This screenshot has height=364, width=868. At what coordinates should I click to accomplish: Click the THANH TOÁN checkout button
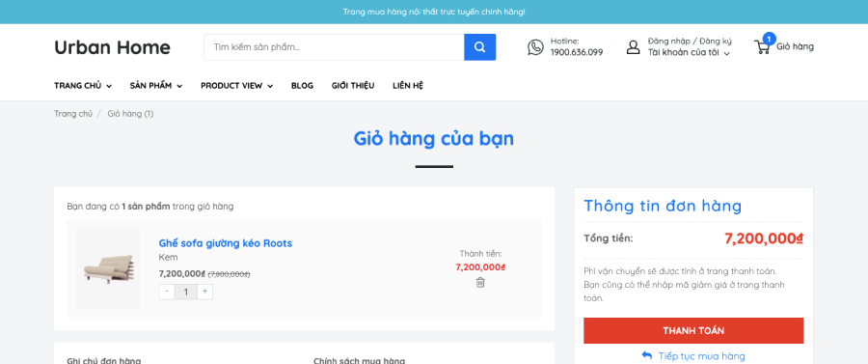point(693,331)
